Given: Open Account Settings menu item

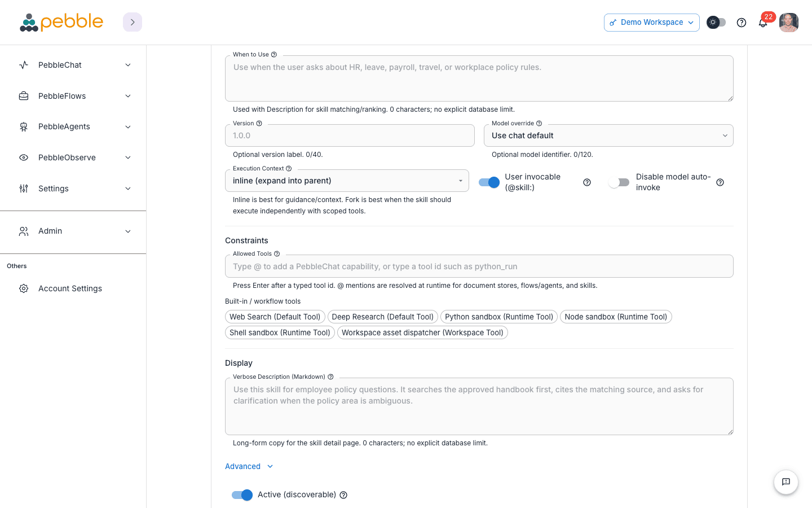Looking at the screenshot, I should [x=73, y=288].
